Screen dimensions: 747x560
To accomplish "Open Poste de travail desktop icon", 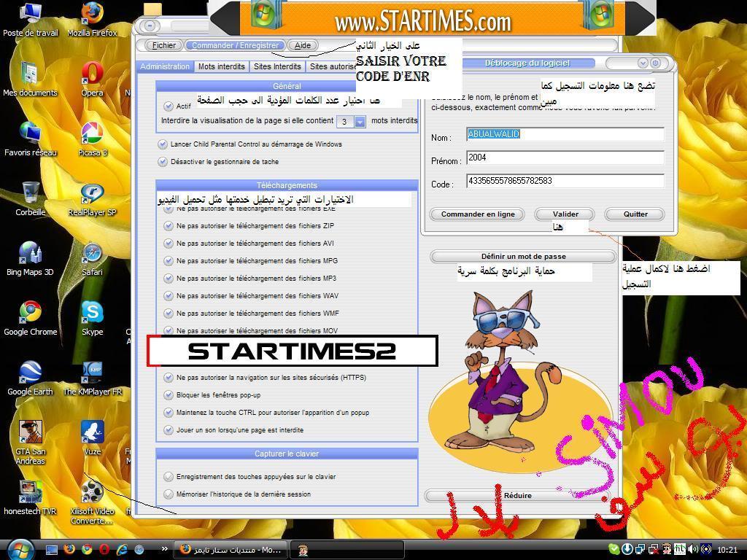I will [30, 19].
